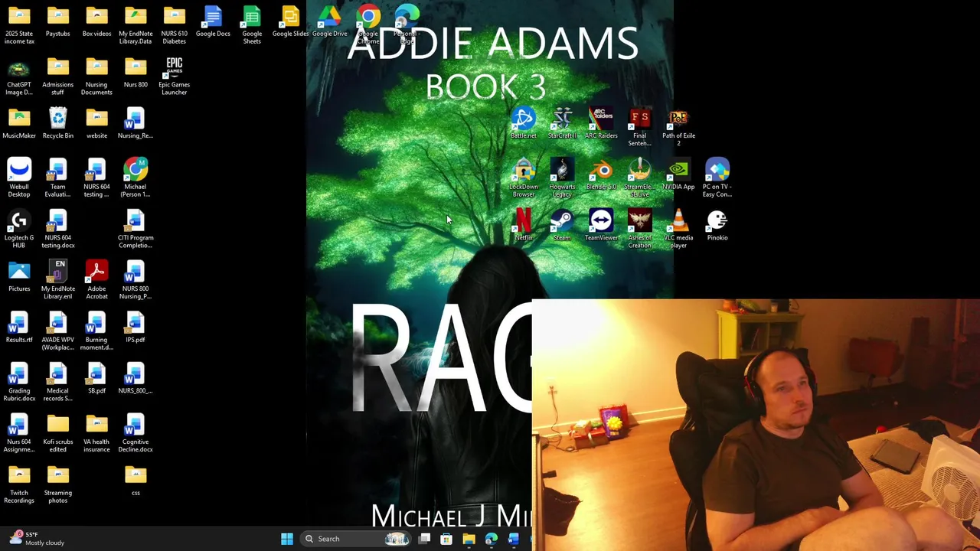Image resolution: width=980 pixels, height=551 pixels.
Task: Open the Recycle Bin
Action: (x=58, y=123)
